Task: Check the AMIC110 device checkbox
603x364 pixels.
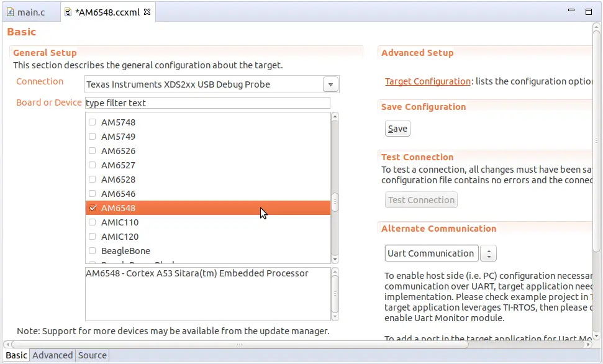Action: [x=93, y=222]
